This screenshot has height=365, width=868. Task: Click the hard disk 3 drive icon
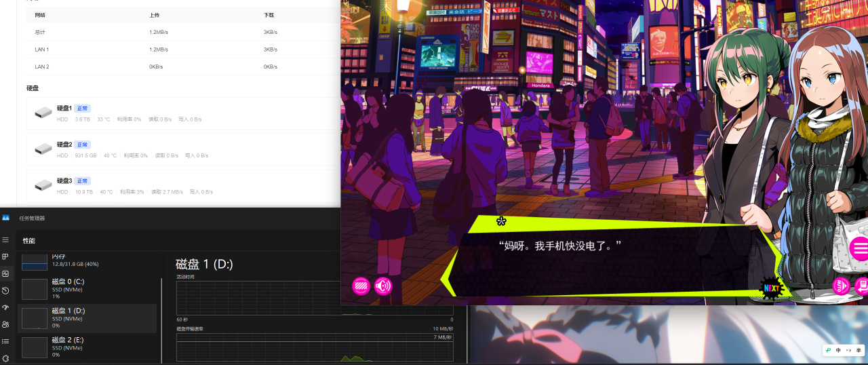click(43, 185)
